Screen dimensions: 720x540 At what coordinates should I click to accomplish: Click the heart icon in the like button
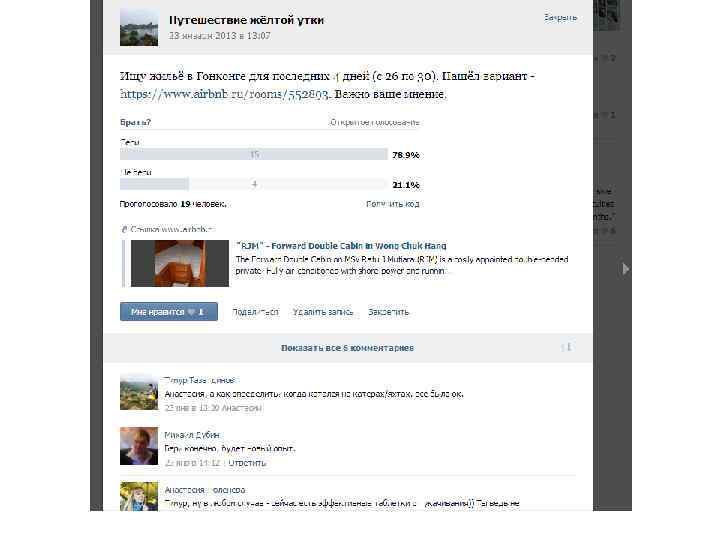tap(191, 312)
